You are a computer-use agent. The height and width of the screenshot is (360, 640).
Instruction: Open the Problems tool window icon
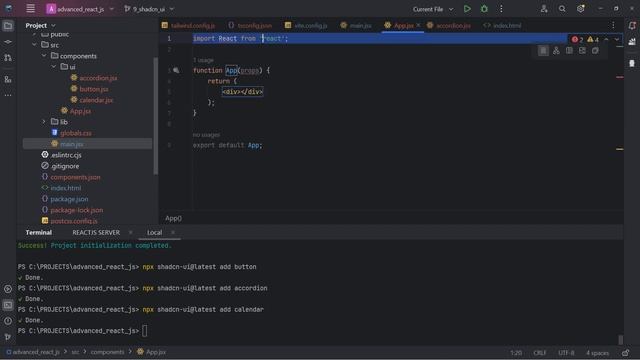(8, 321)
